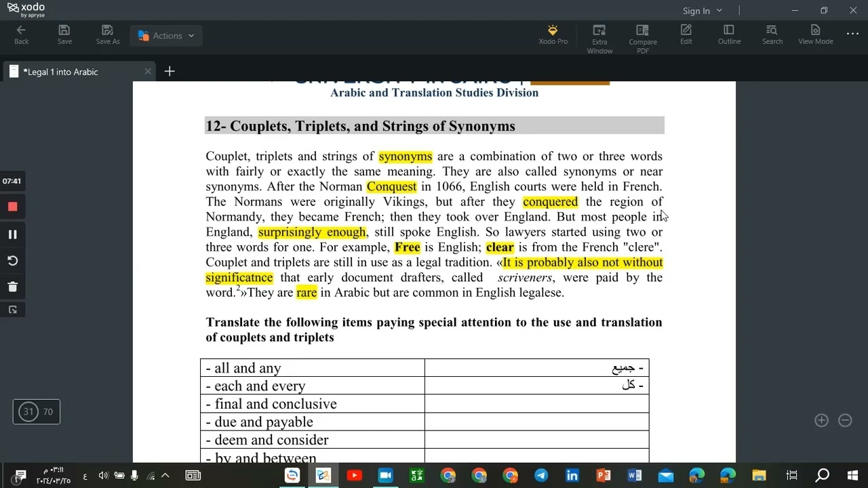Change View Mode
868x488 pixels.
point(815,35)
